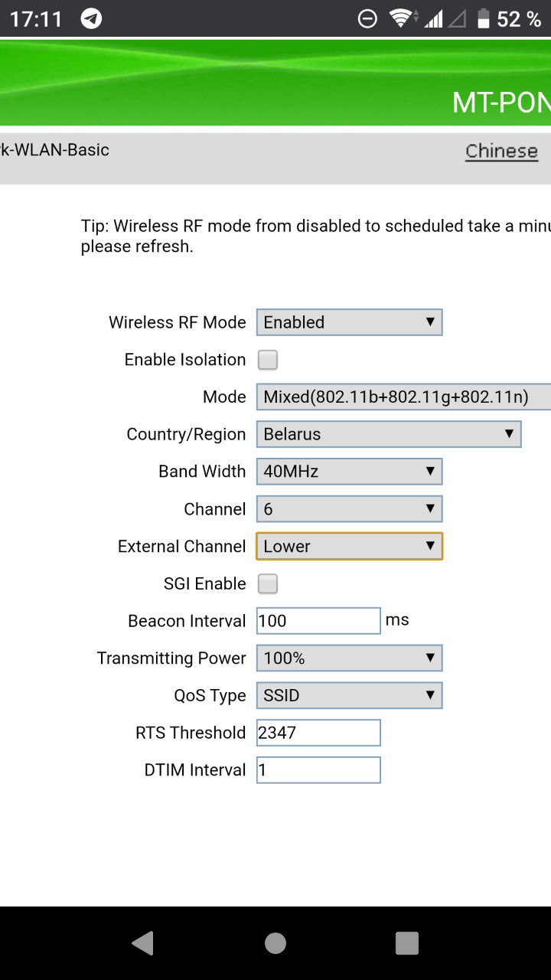
Task: Open the Transmitting Power 100% dropdown
Action: click(349, 658)
